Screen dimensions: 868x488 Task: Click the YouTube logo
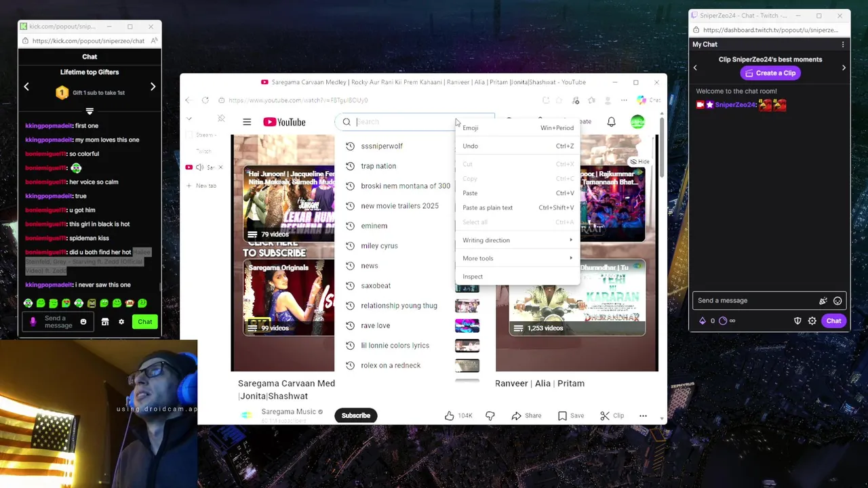click(x=284, y=122)
